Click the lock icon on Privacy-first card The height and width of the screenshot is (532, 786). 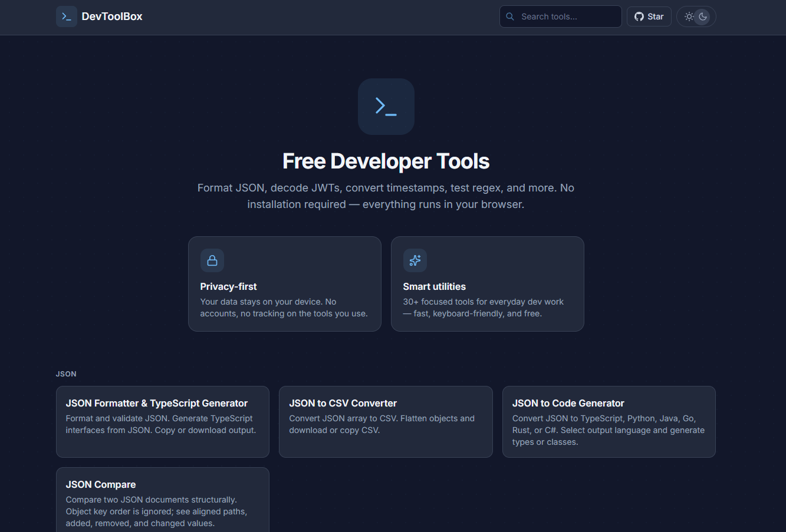click(212, 260)
